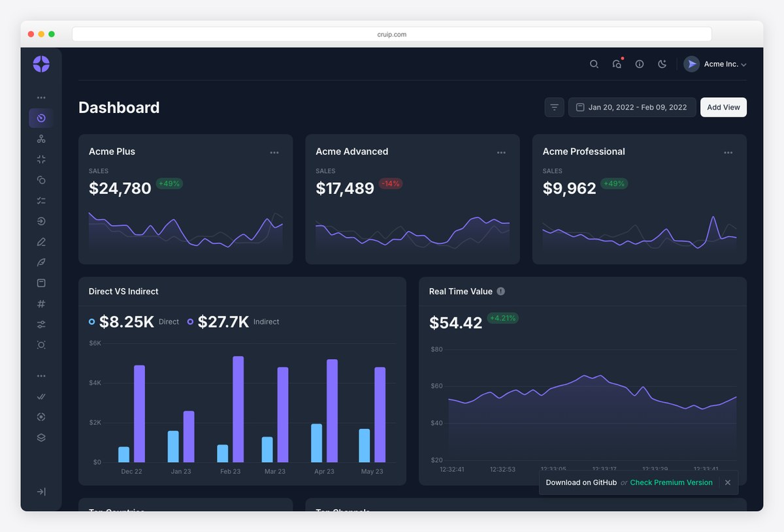
Task: Open search with the magnifier icon
Action: pyautogui.click(x=594, y=64)
